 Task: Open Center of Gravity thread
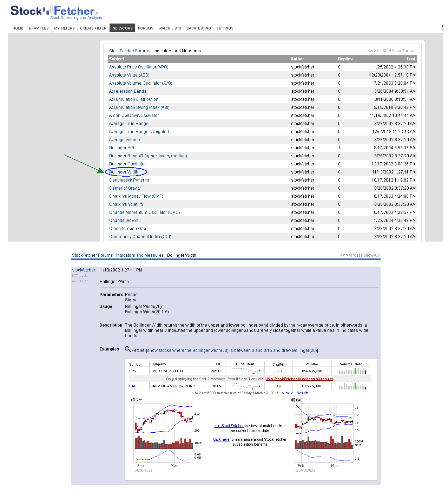pyautogui.click(x=125, y=188)
